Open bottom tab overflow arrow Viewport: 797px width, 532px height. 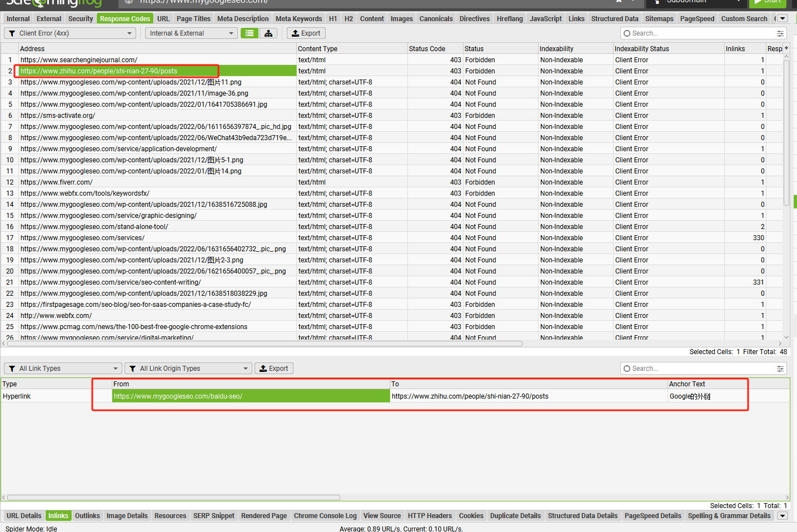783,516
